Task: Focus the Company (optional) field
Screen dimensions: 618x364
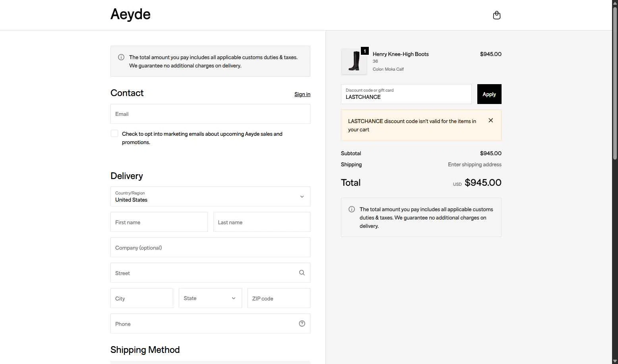Action: point(210,247)
